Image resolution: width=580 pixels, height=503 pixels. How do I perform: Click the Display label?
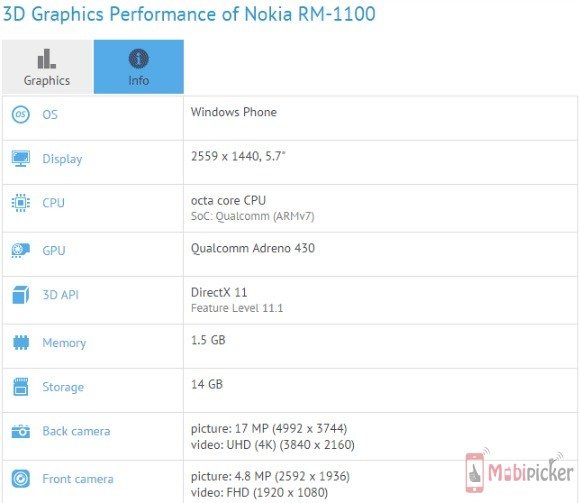[62, 159]
